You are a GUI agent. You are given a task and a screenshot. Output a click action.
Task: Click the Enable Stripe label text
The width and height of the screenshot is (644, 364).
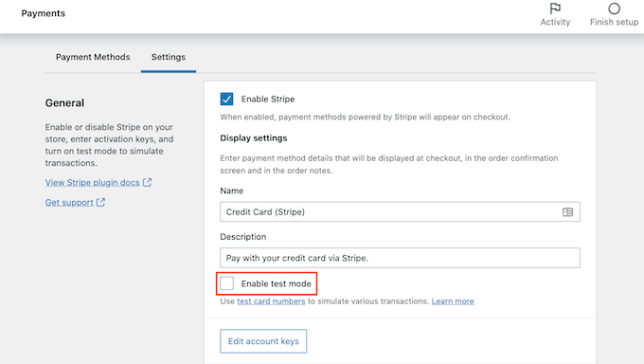coord(268,100)
